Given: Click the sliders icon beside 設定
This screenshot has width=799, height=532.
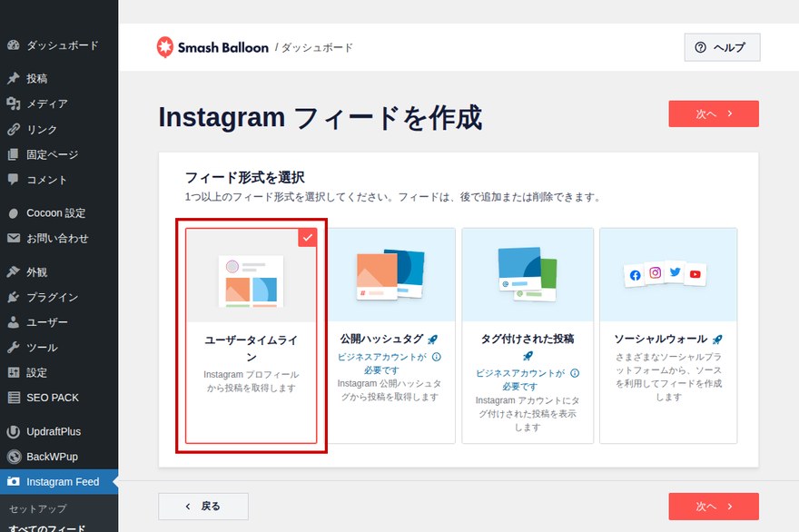Looking at the screenshot, I should point(14,372).
